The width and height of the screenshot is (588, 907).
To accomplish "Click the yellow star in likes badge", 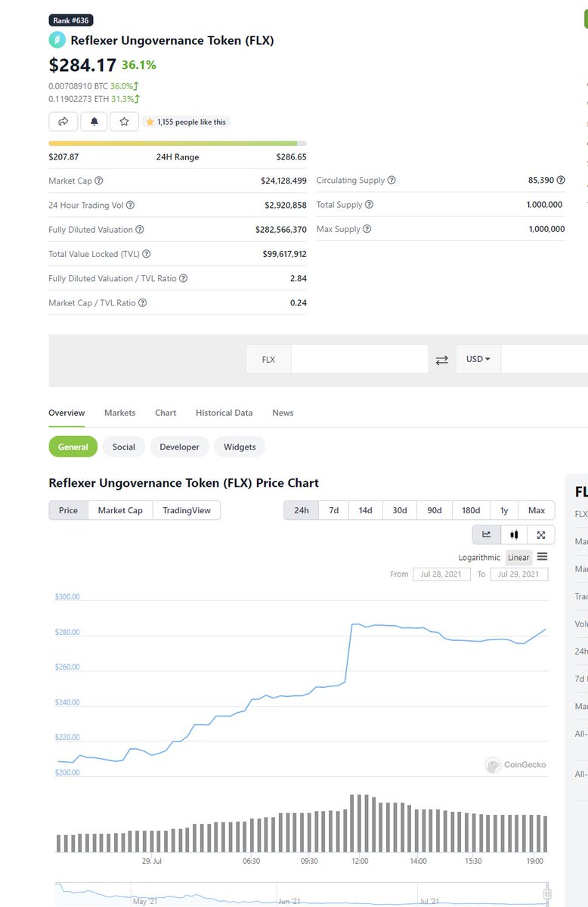I will (150, 122).
